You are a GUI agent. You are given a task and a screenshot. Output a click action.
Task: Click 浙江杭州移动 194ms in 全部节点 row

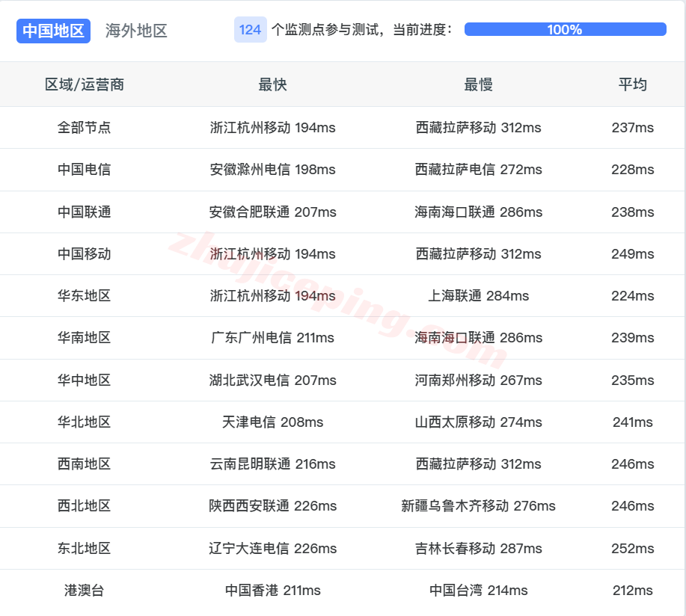(272, 128)
